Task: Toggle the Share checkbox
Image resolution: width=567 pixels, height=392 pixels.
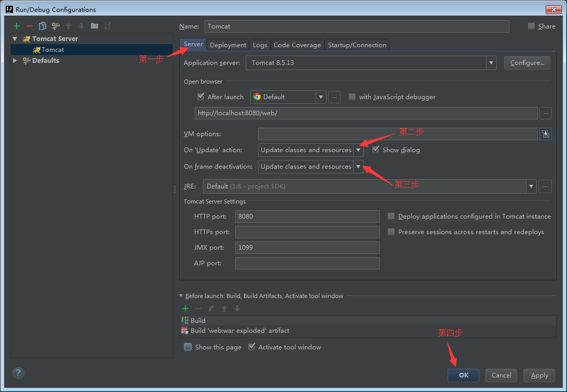Action: (531, 26)
